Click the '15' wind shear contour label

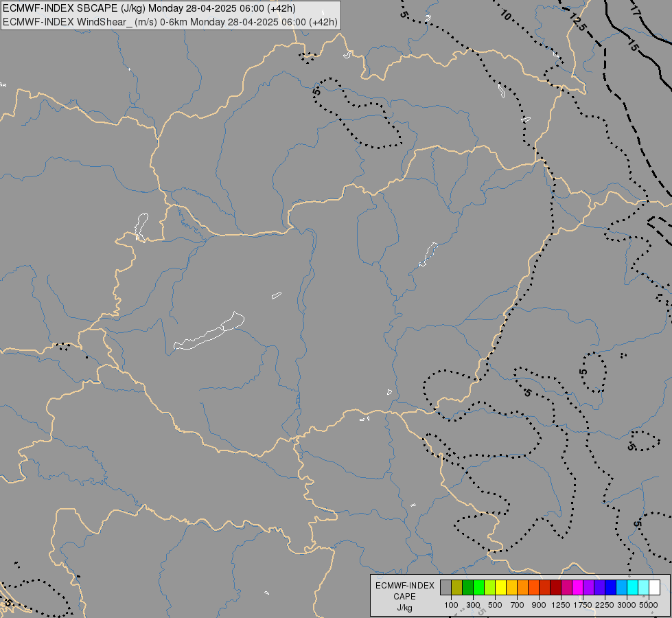click(x=633, y=44)
